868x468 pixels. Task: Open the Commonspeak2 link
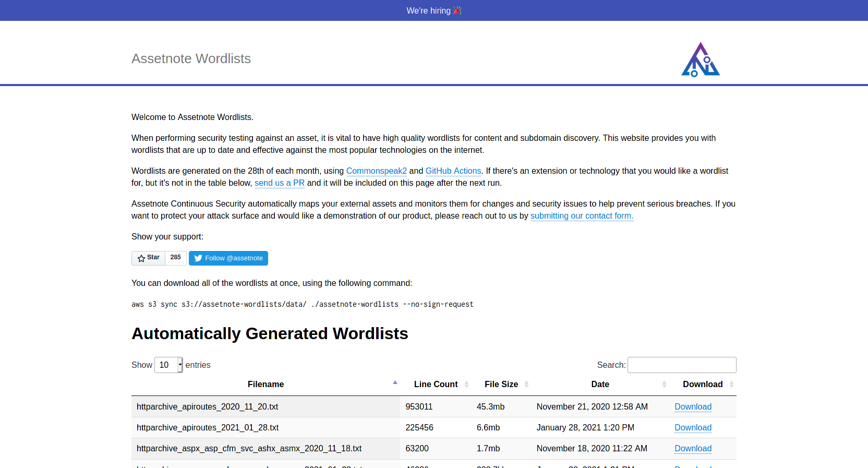coord(377,171)
